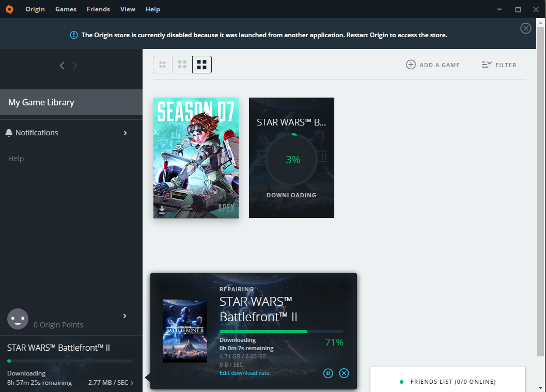Click Edit download rate link
Image resolution: width=546 pixels, height=392 pixels.
click(244, 373)
